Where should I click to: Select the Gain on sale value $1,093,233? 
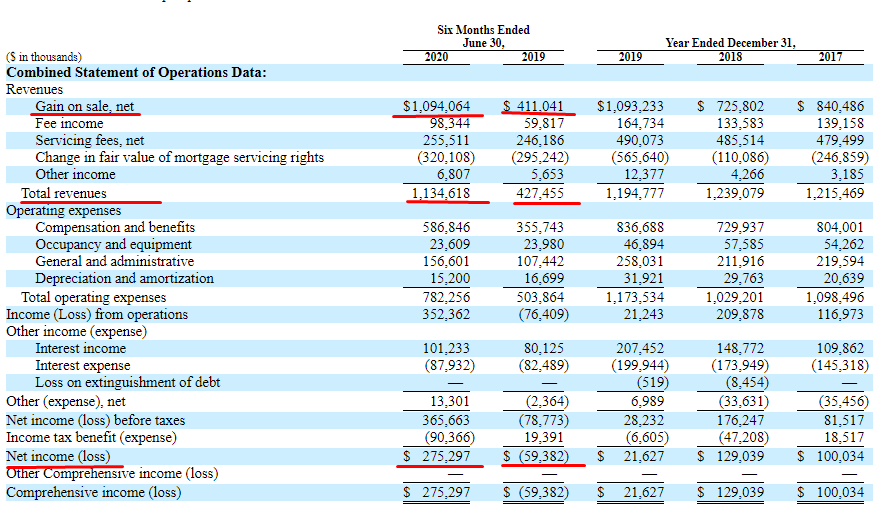[x=630, y=106]
